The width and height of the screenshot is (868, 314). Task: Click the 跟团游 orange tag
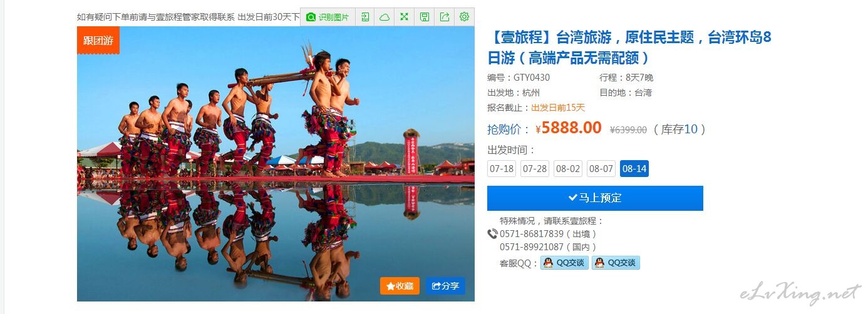(x=98, y=41)
